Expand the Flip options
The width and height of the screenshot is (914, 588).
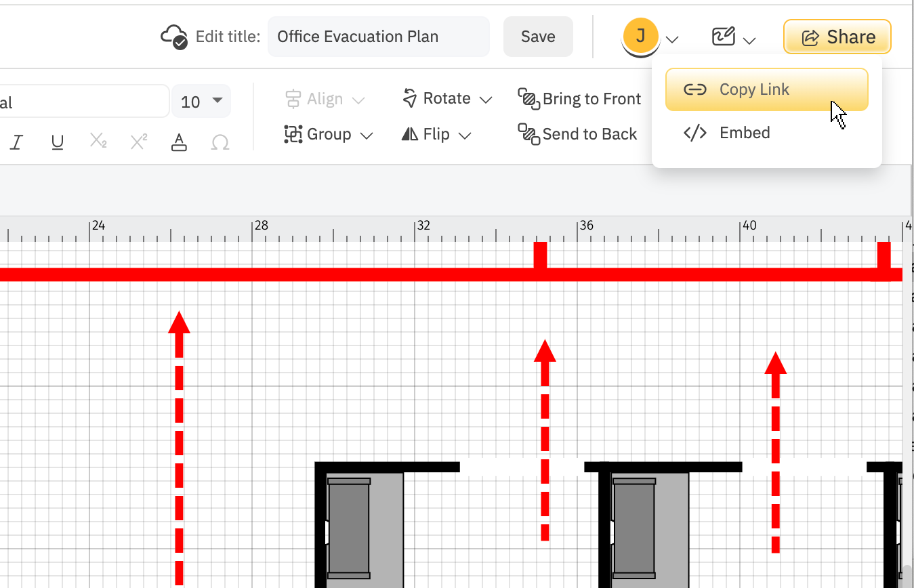click(x=437, y=134)
